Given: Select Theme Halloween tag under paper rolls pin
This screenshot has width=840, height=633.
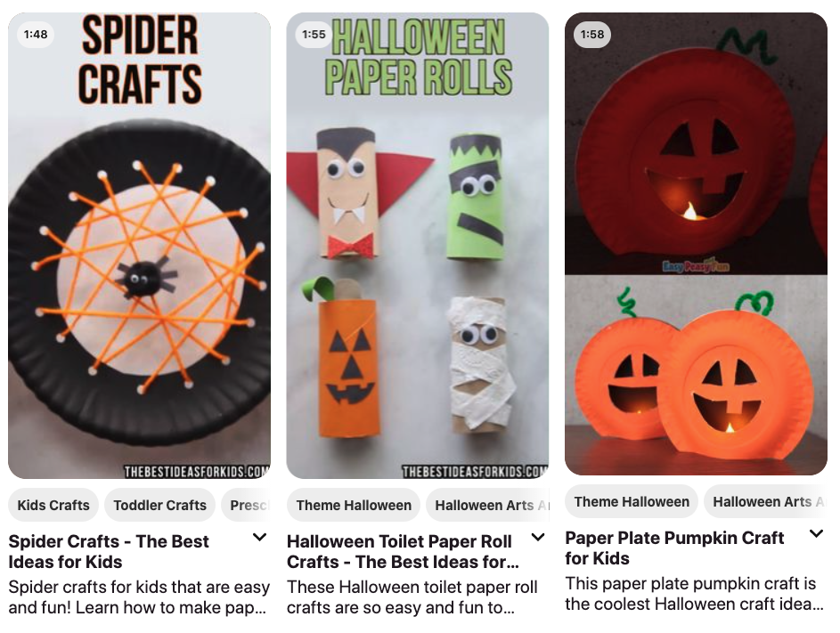Looking at the screenshot, I should point(354,505).
